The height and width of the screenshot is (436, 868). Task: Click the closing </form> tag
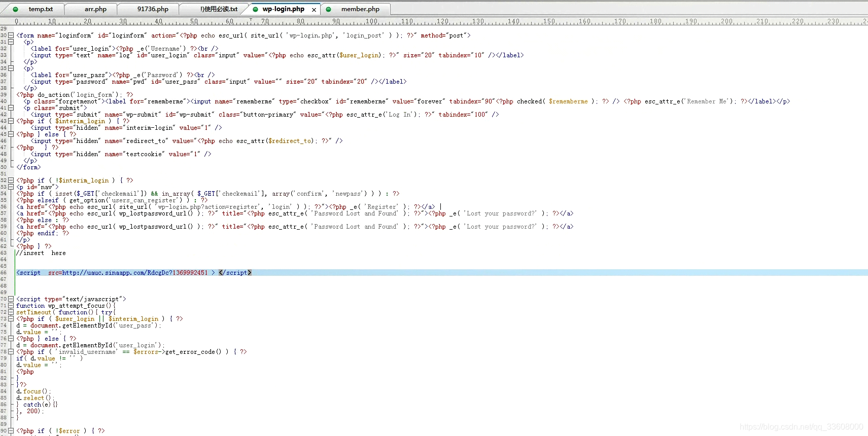pos(28,167)
